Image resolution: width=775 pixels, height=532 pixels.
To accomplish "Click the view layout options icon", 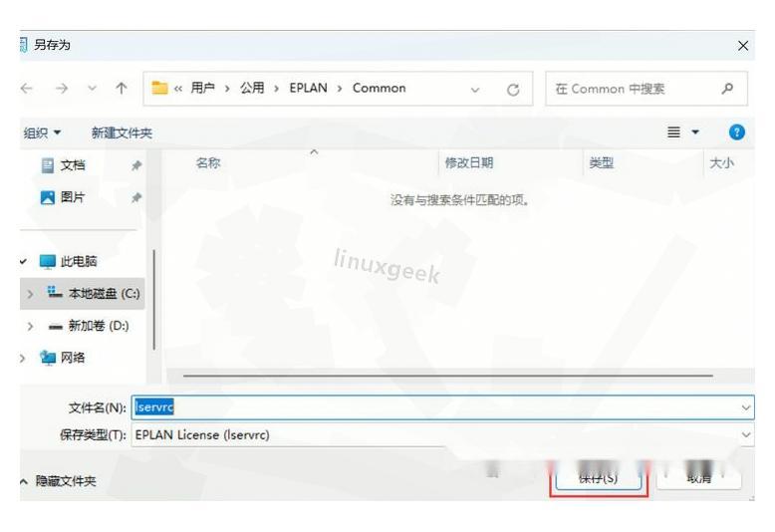I will pos(676,133).
